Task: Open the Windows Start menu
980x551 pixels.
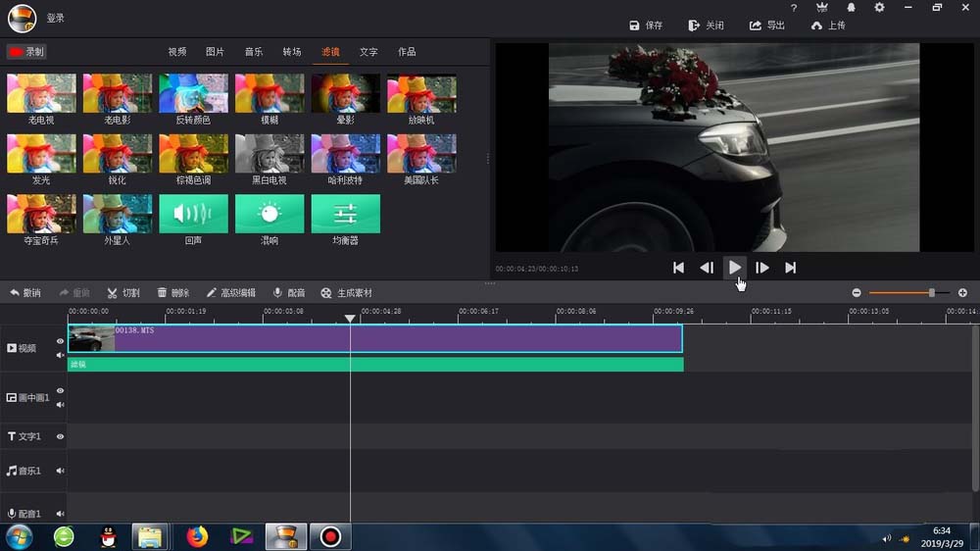Action: click(x=20, y=536)
